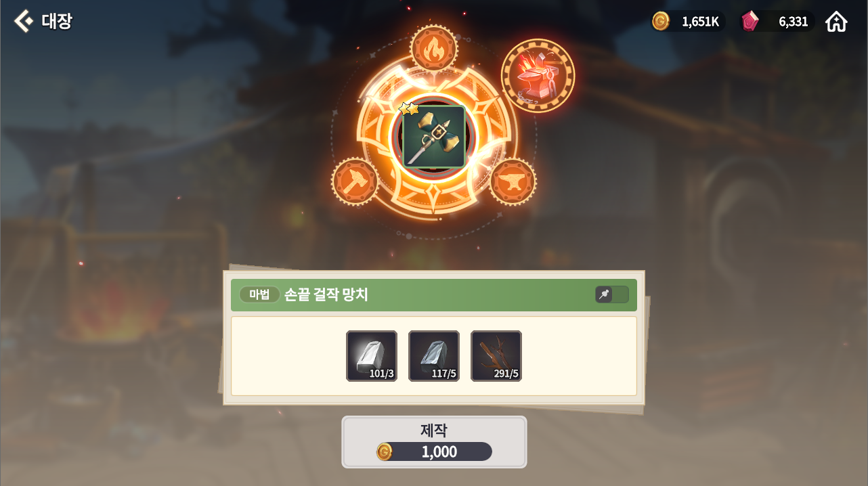
Task: Tap the hammer icon on the circle's lower left
Action: (x=355, y=181)
